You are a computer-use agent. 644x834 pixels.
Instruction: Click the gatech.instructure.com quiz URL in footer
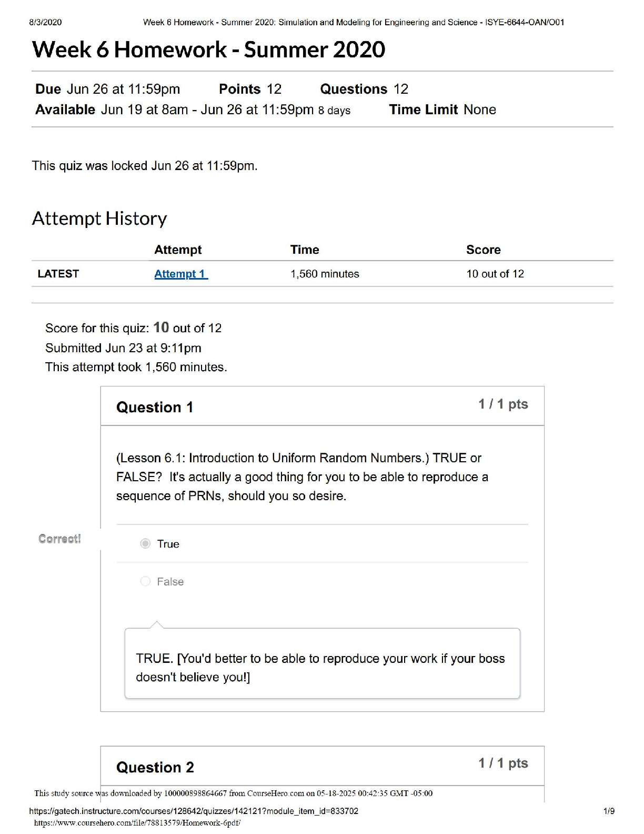tap(194, 811)
